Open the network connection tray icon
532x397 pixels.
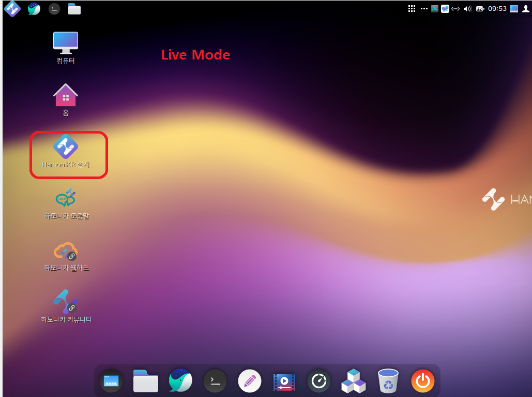(455, 9)
